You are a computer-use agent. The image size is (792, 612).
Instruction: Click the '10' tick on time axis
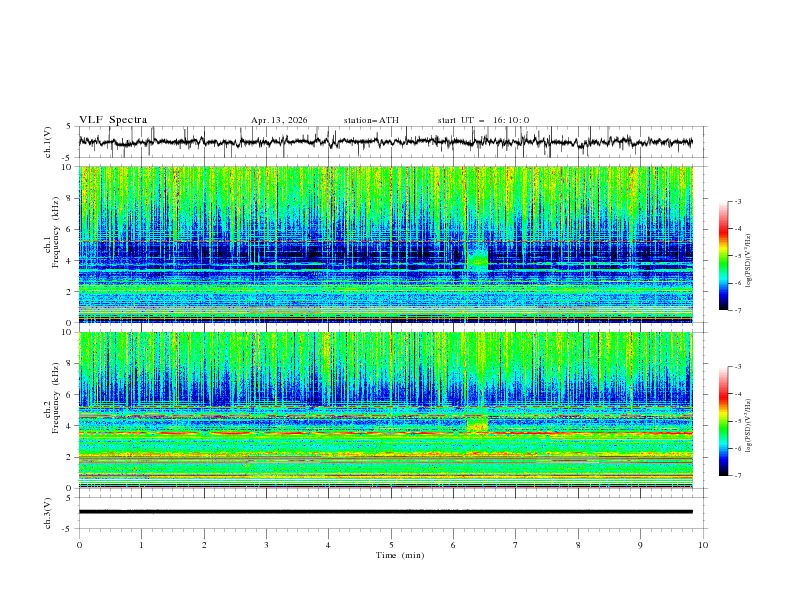click(703, 545)
